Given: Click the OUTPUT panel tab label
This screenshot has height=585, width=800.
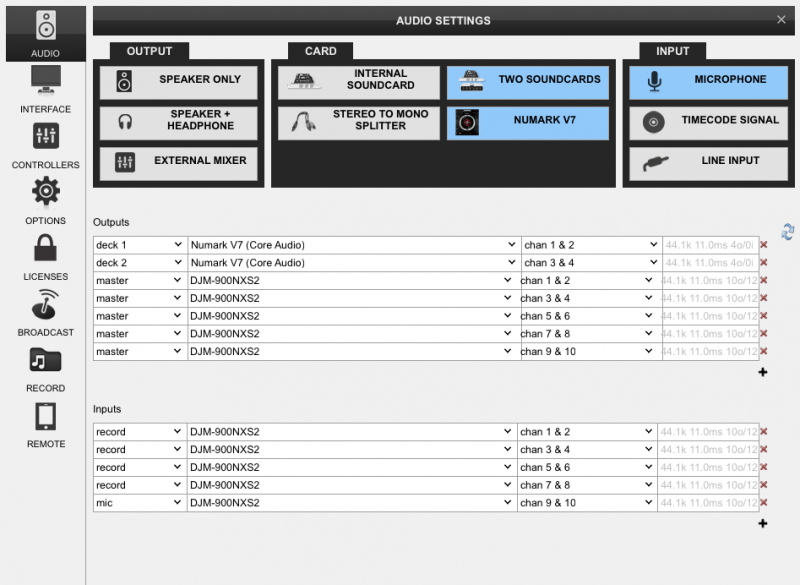Looking at the screenshot, I should click(x=149, y=51).
